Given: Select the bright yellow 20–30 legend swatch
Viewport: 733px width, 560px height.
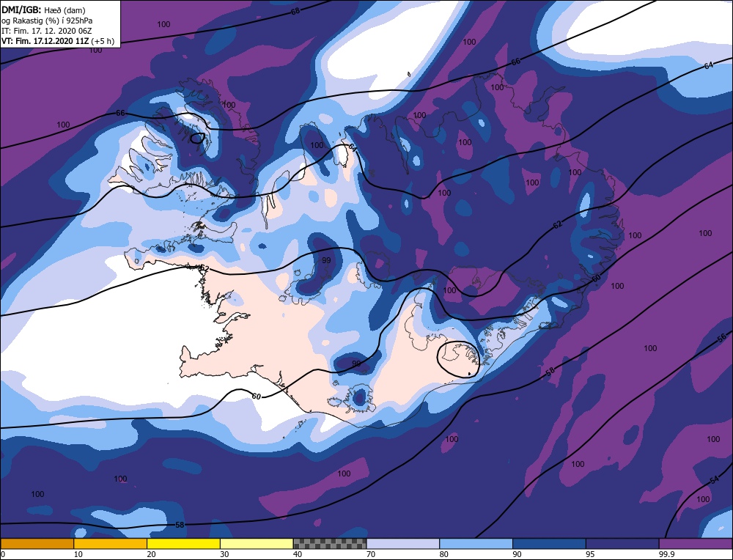Looking at the screenshot, I should (x=183, y=544).
